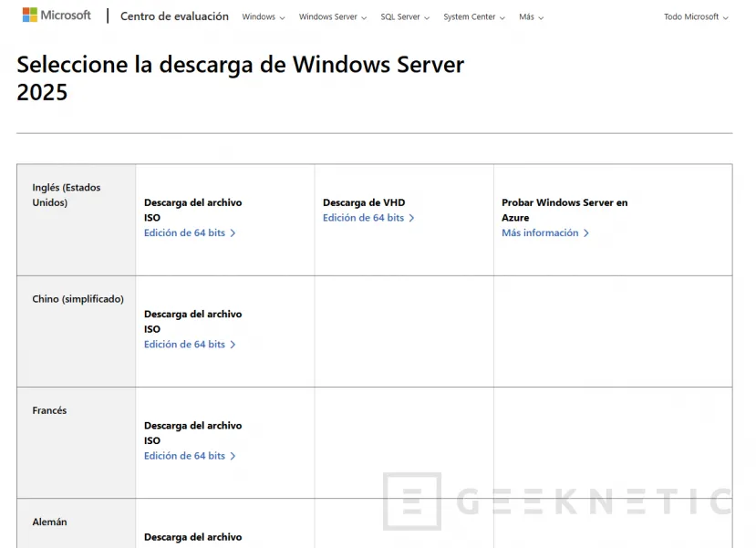
Task: Open Más información about Azure
Action: tap(544, 233)
